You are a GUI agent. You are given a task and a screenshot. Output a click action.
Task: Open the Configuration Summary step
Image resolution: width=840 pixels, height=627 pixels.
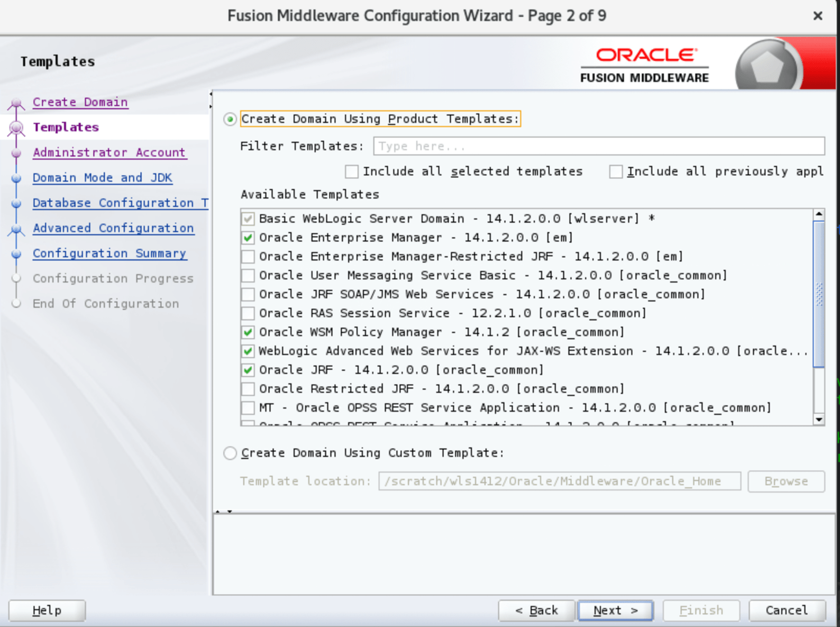click(109, 253)
